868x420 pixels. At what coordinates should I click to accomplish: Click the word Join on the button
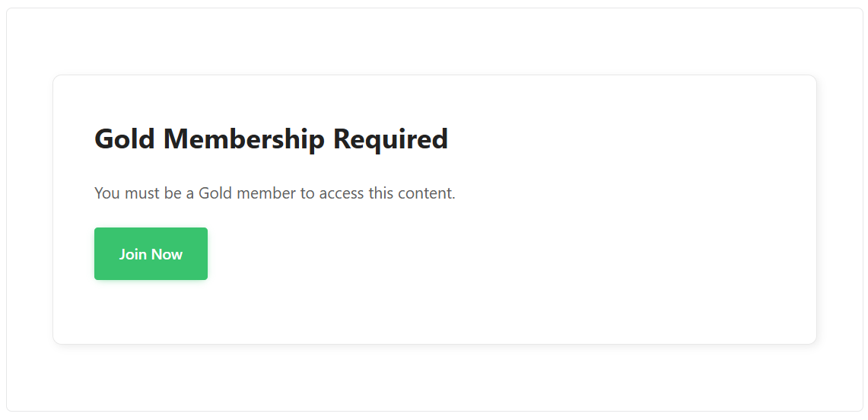(132, 254)
